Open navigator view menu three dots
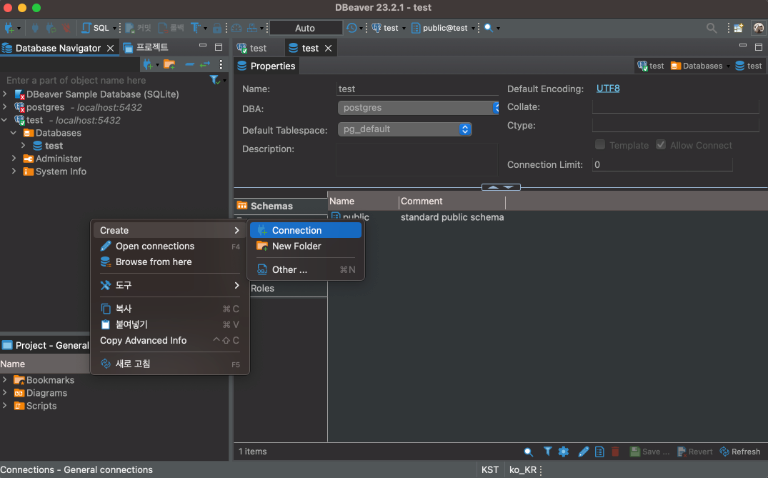Viewport: 768px width, 478px height. (221, 64)
